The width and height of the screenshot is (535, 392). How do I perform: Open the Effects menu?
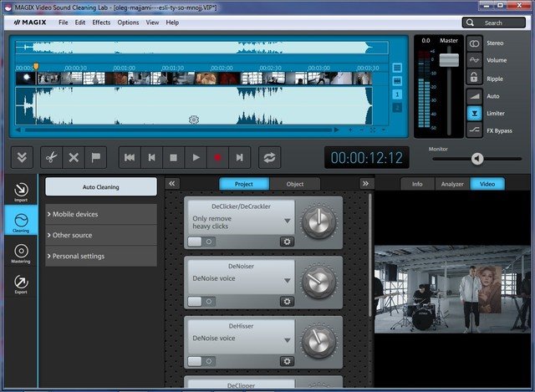(101, 23)
